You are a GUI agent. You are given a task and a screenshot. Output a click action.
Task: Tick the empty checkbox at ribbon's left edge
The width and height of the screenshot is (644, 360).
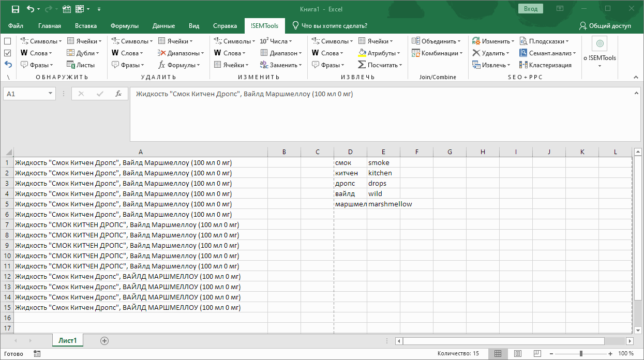coord(8,41)
